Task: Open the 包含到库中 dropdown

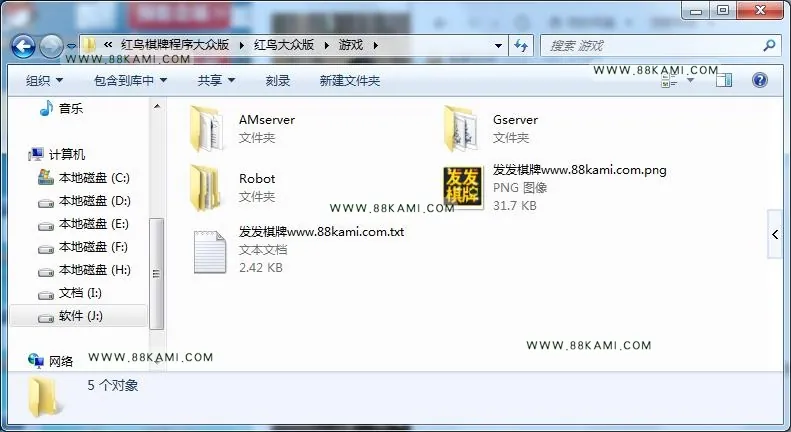Action: (x=130, y=80)
